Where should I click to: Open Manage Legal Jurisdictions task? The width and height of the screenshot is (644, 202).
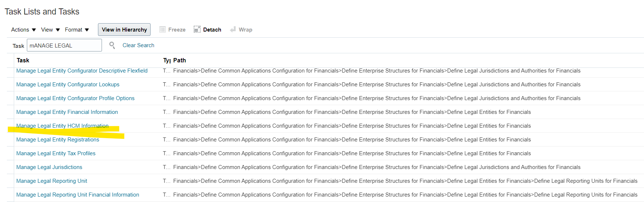pyautogui.click(x=49, y=167)
